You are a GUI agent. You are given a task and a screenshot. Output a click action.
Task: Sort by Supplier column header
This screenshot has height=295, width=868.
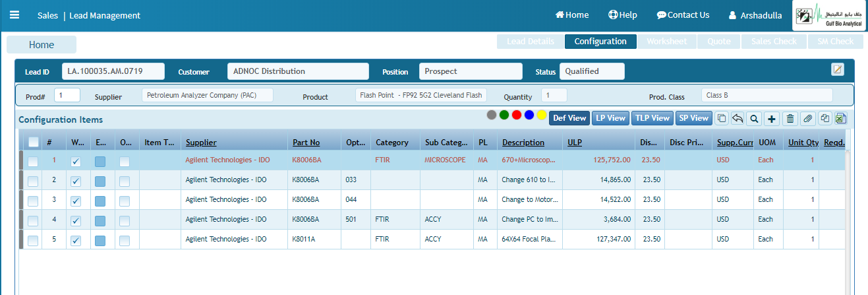click(201, 142)
